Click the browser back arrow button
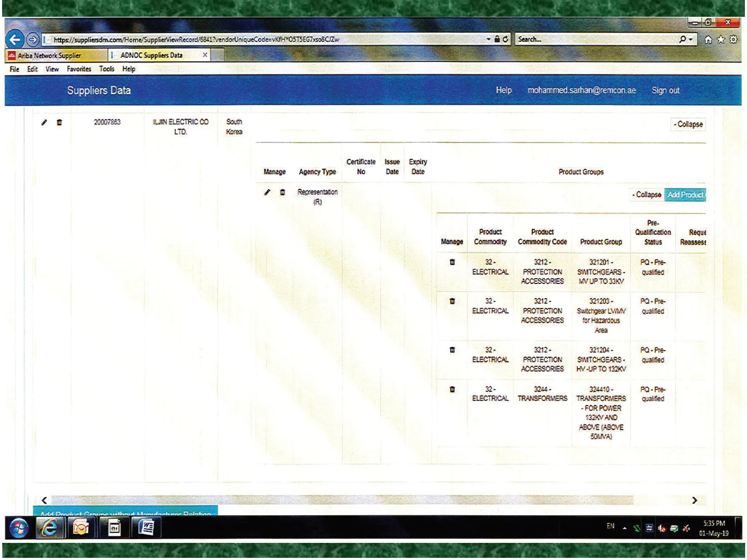 15,39
